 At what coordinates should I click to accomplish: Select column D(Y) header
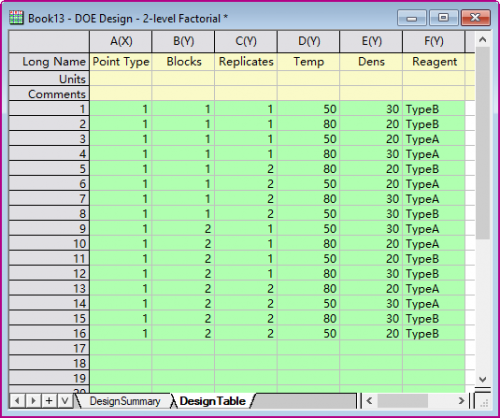coord(309,41)
